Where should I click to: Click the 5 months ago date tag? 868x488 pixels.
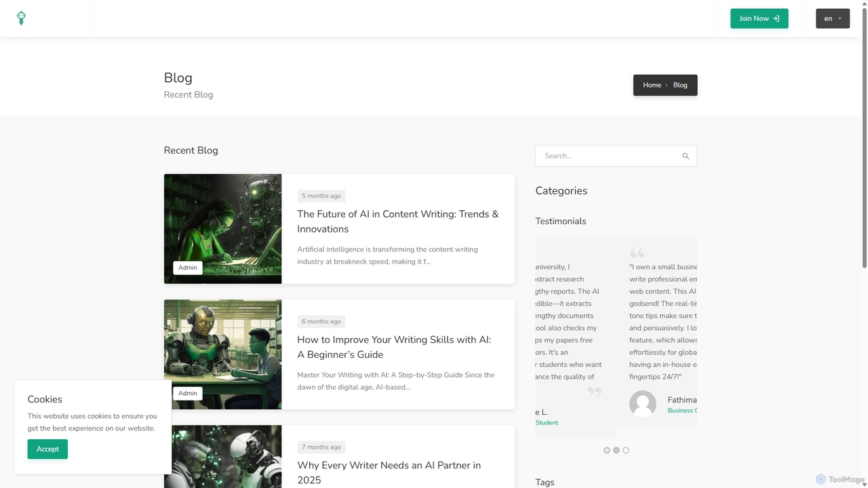pyautogui.click(x=321, y=196)
